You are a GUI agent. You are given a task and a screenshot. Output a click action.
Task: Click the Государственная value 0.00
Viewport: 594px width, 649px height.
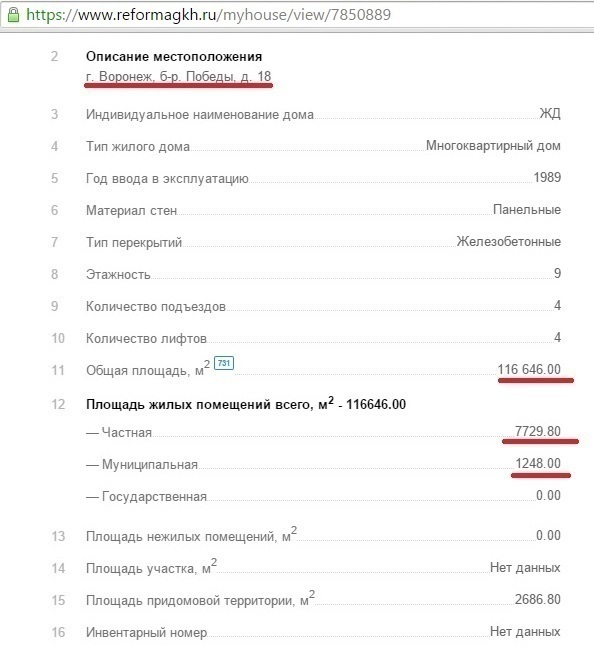click(548, 495)
